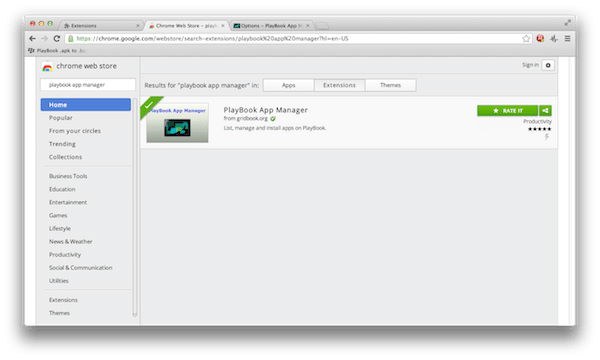Click the browser forward arrow

tap(45, 39)
